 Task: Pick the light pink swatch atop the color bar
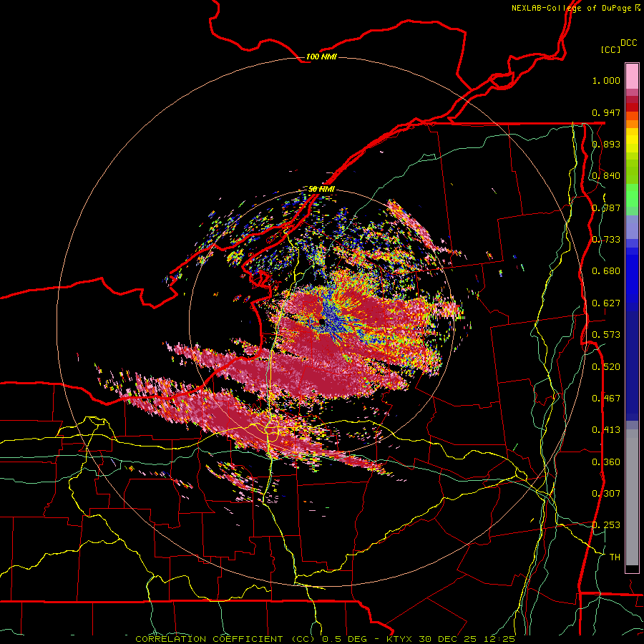pos(632,76)
